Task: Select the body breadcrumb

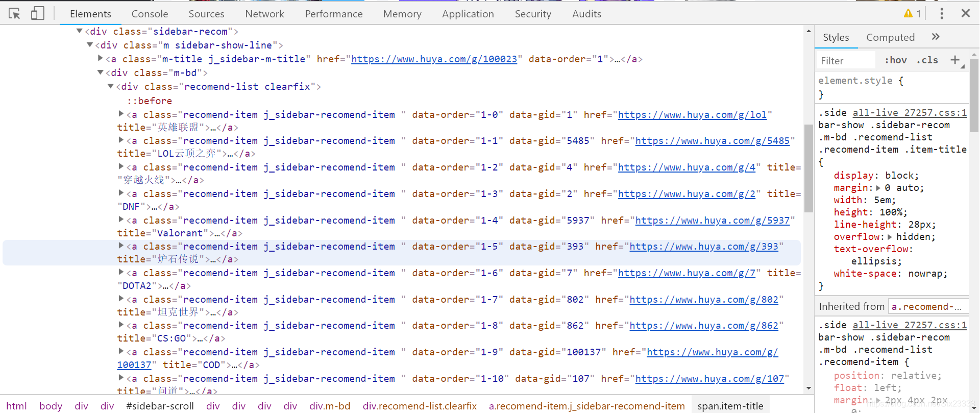Action: tap(51, 406)
